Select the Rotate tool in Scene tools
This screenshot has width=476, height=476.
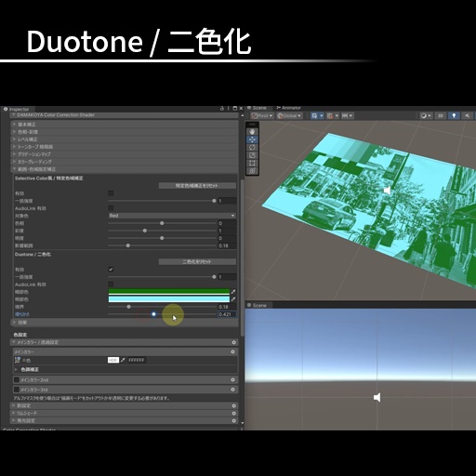(252, 147)
